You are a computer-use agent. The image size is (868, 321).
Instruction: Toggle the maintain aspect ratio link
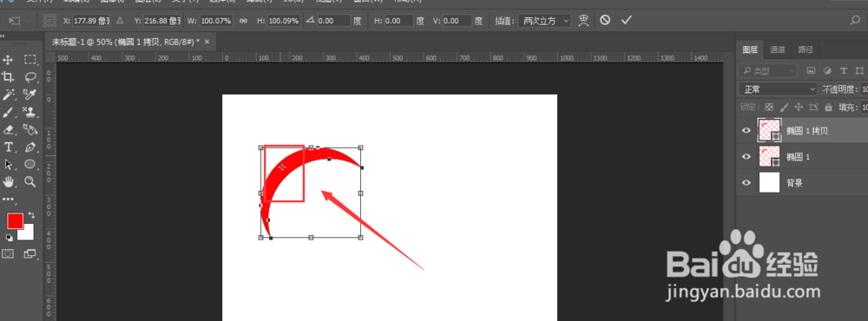(243, 21)
